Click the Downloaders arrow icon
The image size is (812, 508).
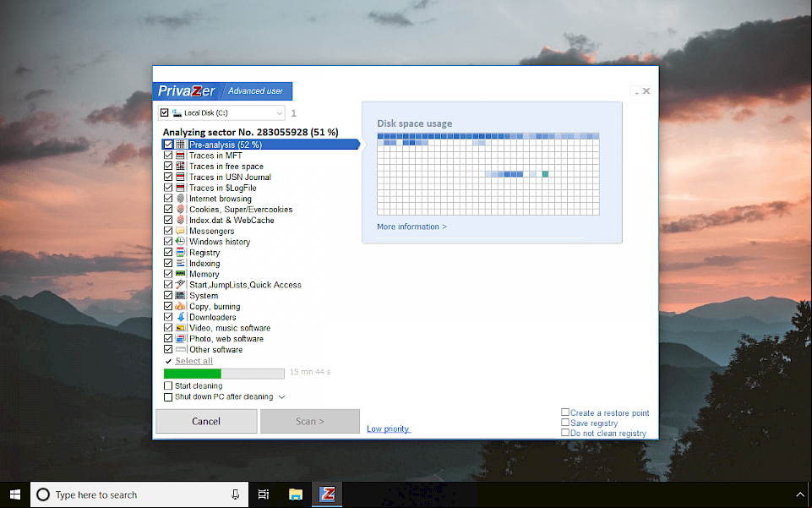[180, 317]
